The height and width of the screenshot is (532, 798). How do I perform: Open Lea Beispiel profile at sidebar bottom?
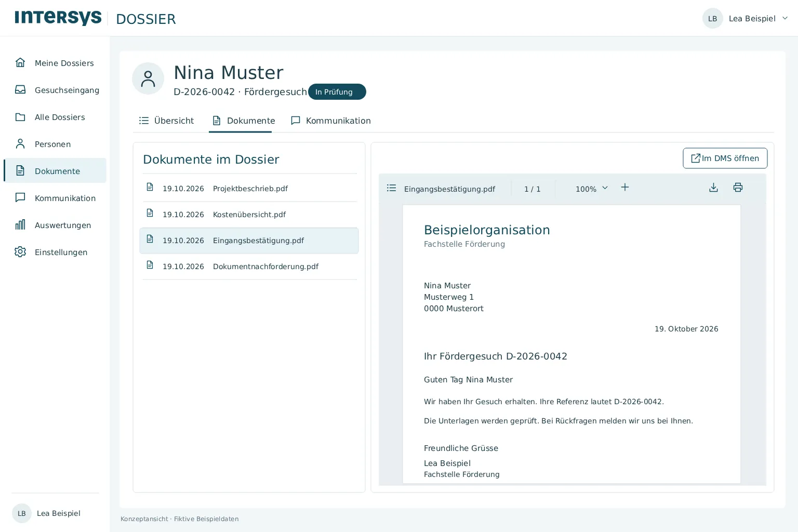click(47, 513)
